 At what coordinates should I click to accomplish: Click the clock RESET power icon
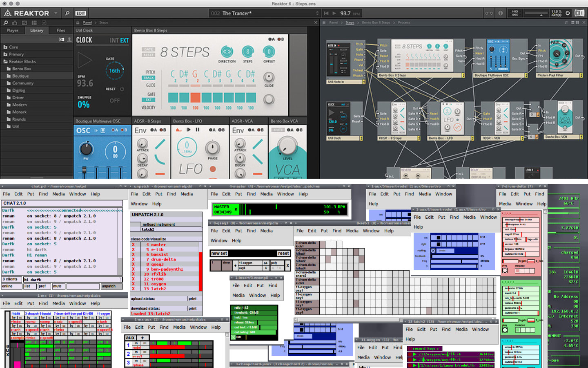click(122, 89)
